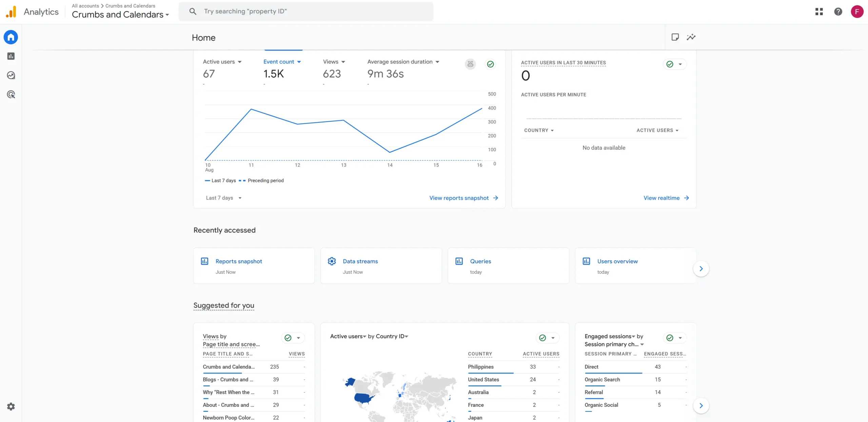868x422 pixels.
Task: Click the Organic Search channel row
Action: point(635,380)
